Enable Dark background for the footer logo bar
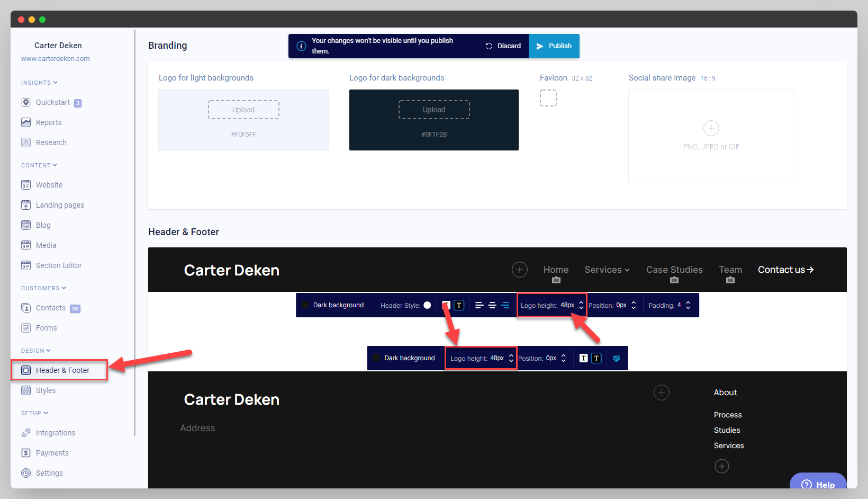 coord(376,358)
